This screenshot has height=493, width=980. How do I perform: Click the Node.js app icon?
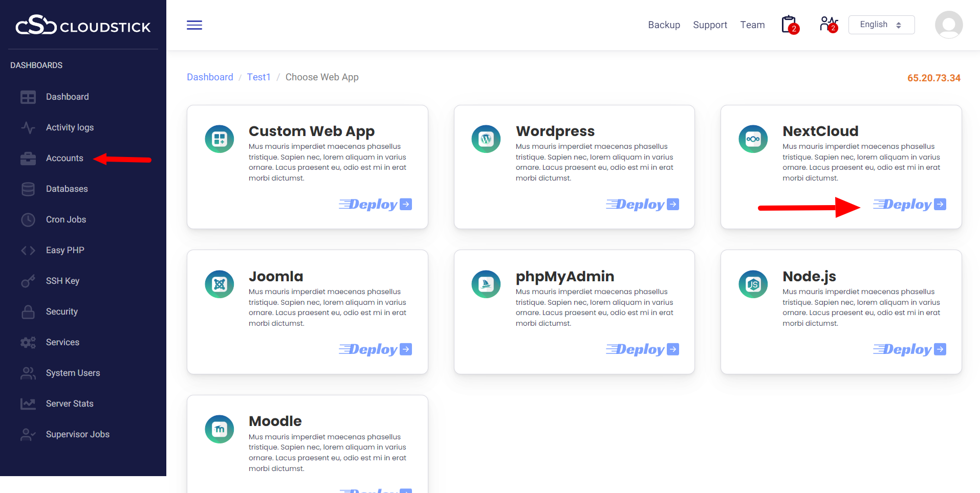pyautogui.click(x=753, y=284)
